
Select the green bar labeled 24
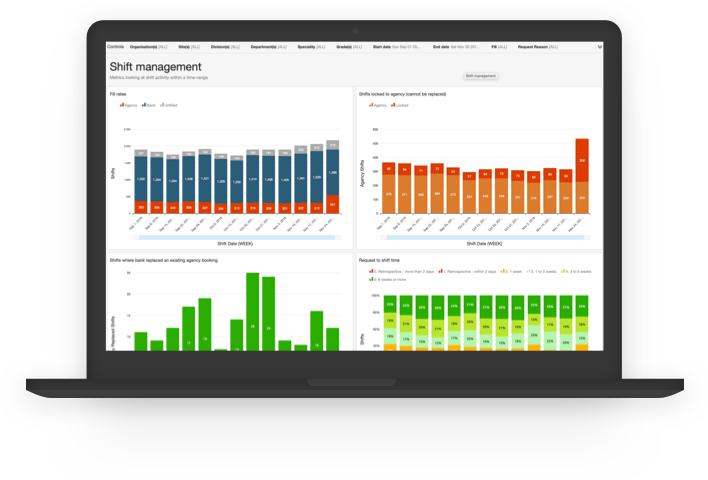pos(269,314)
